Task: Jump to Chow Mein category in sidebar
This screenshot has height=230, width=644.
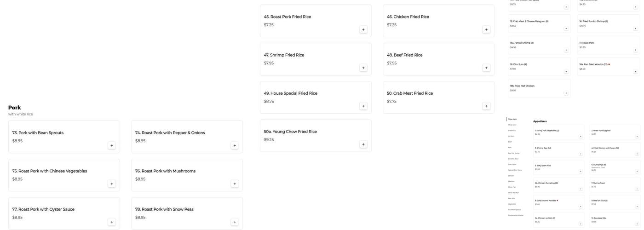Action: coord(512,119)
